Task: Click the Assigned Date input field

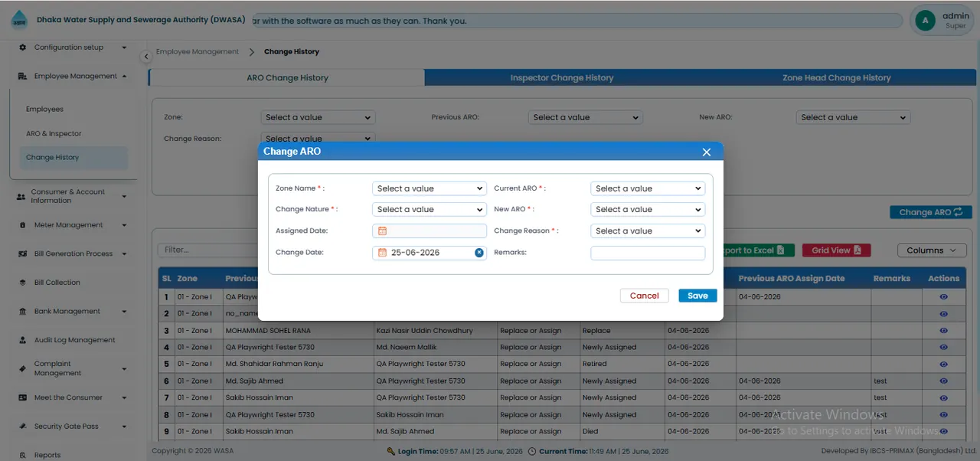Action: coord(430,230)
